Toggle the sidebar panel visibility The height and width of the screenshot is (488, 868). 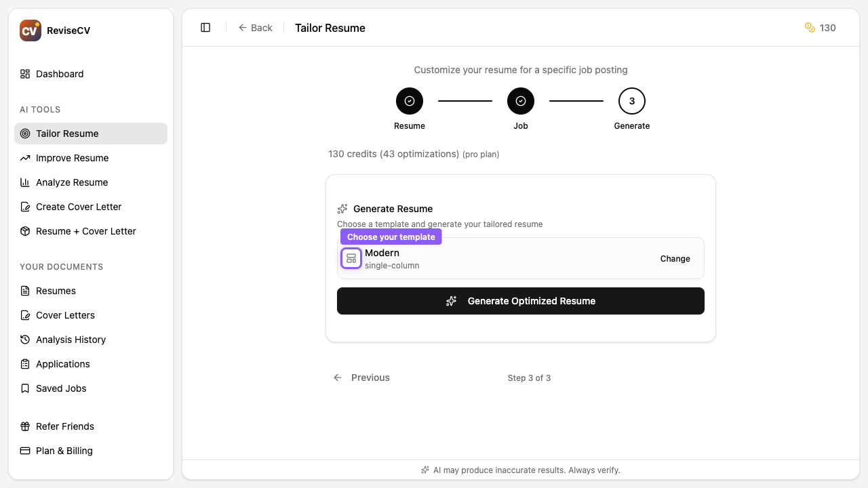[x=205, y=27]
